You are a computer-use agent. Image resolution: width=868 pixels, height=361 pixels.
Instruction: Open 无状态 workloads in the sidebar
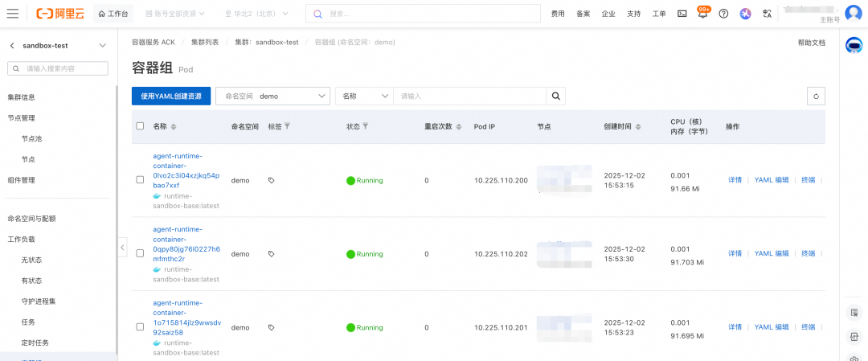[x=31, y=260]
